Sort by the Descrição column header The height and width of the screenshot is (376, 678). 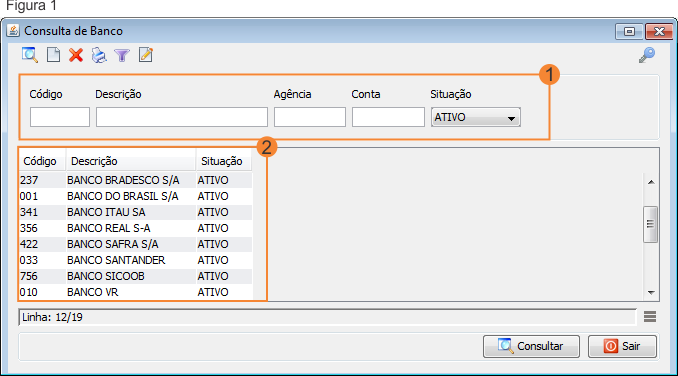tap(131, 161)
